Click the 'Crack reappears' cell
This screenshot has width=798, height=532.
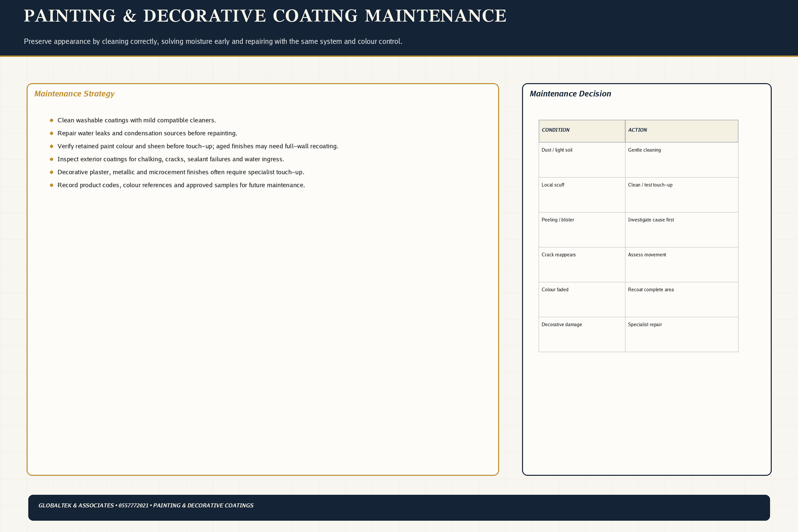pos(582,265)
